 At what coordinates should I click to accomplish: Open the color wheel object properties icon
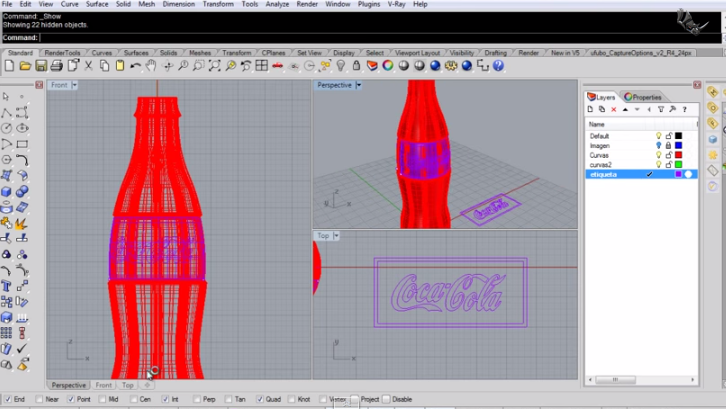coord(388,66)
